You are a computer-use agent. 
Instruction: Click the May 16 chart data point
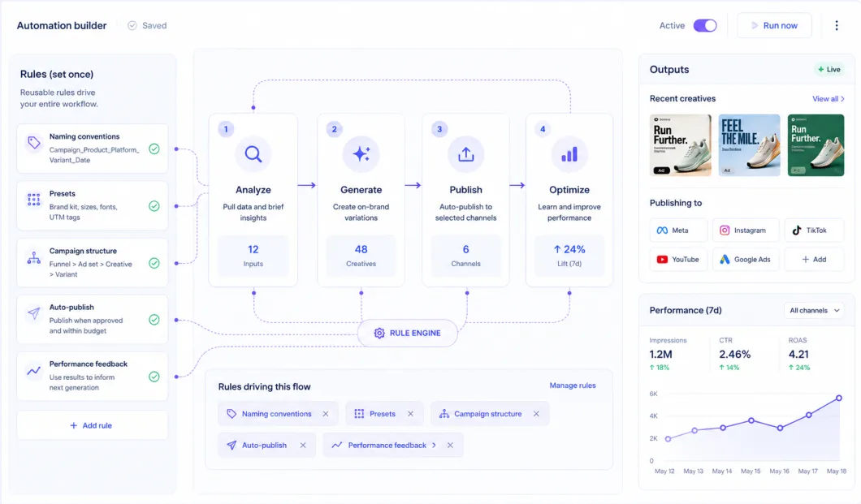[780, 428]
